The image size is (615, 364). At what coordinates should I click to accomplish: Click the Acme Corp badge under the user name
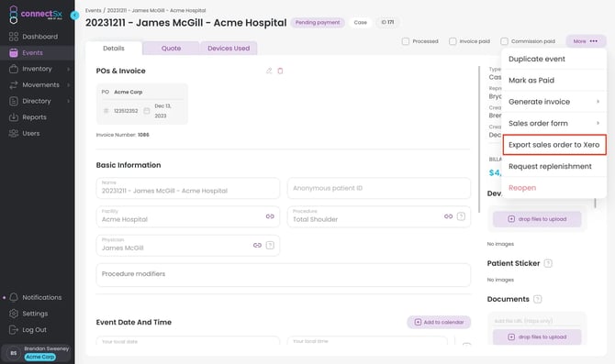click(x=40, y=357)
